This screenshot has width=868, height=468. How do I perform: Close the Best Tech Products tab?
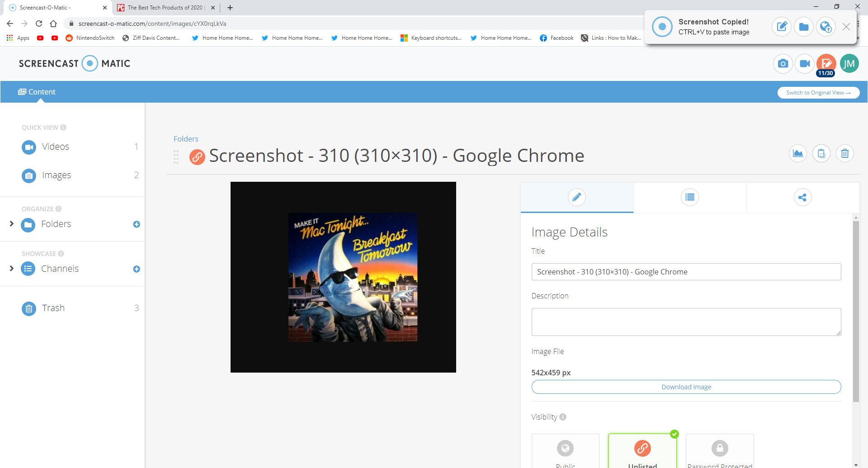click(213, 8)
